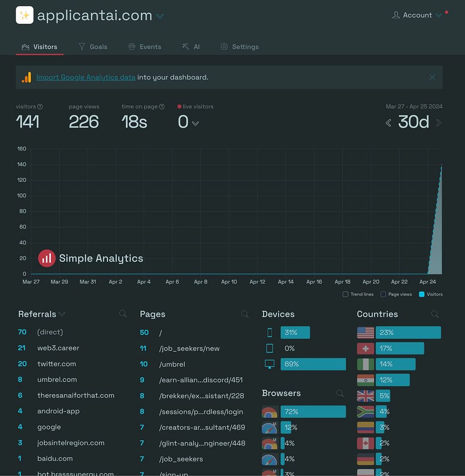
Task: Open the site switcher chevron next to applicantai.com
Action: 160,16
